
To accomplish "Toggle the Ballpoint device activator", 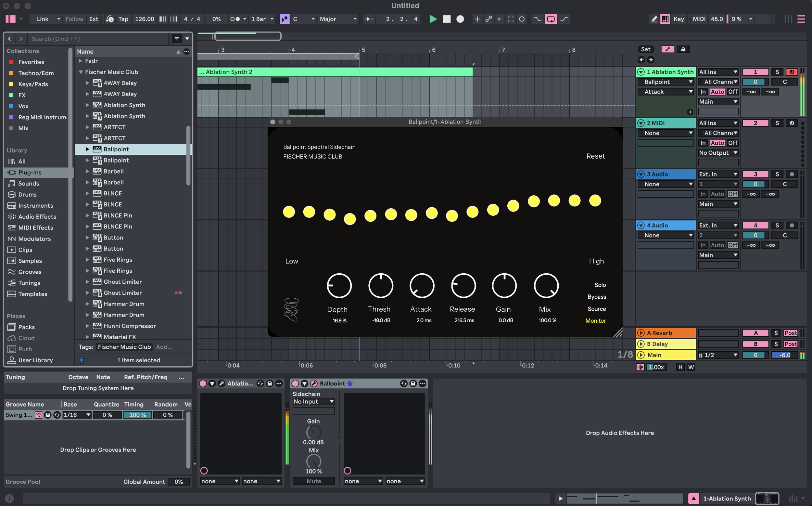I will click(295, 383).
